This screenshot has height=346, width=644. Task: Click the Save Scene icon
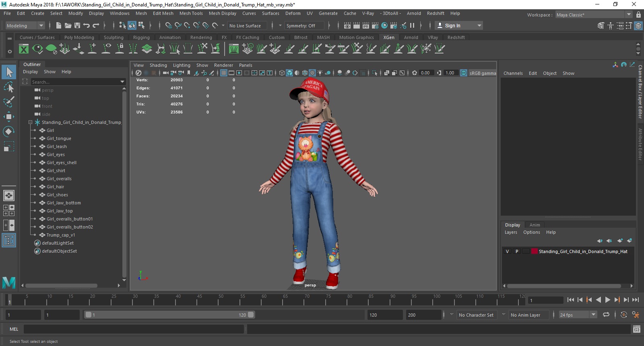[x=77, y=25]
